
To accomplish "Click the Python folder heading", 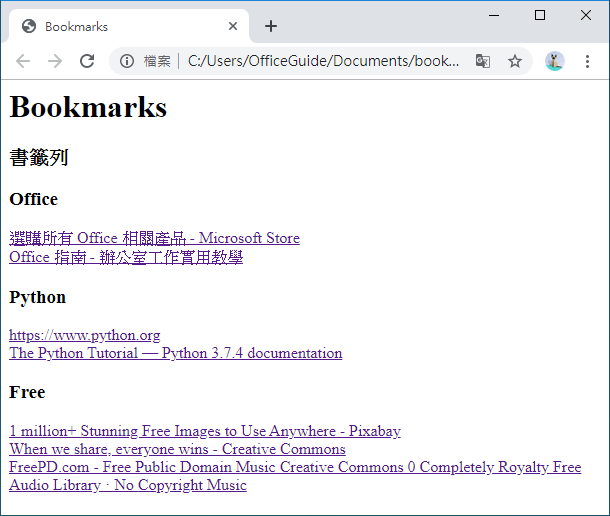I will tap(38, 297).
